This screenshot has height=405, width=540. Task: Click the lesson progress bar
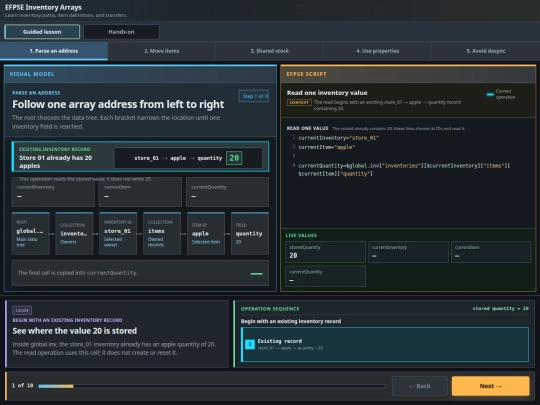pos(212,386)
